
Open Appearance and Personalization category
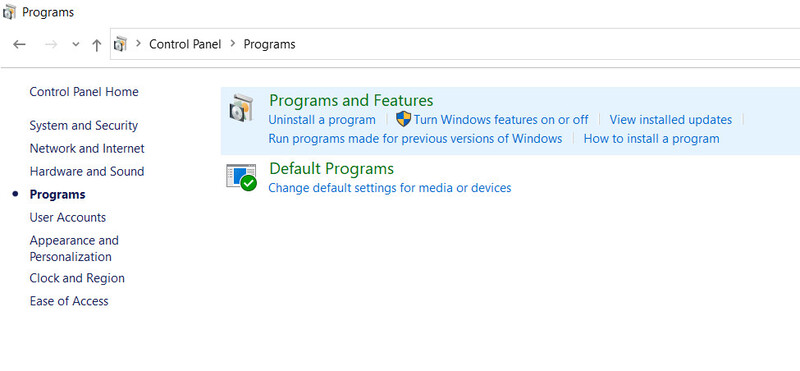(x=74, y=249)
